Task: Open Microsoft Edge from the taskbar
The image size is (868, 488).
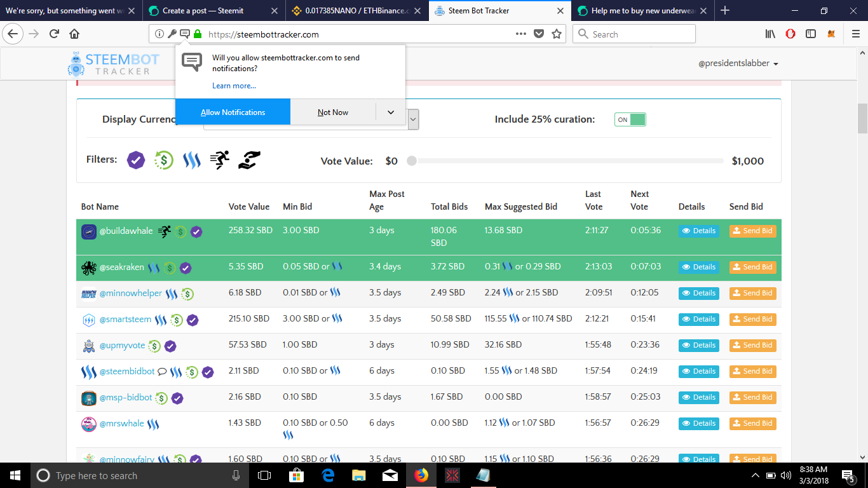Action: tap(328, 475)
